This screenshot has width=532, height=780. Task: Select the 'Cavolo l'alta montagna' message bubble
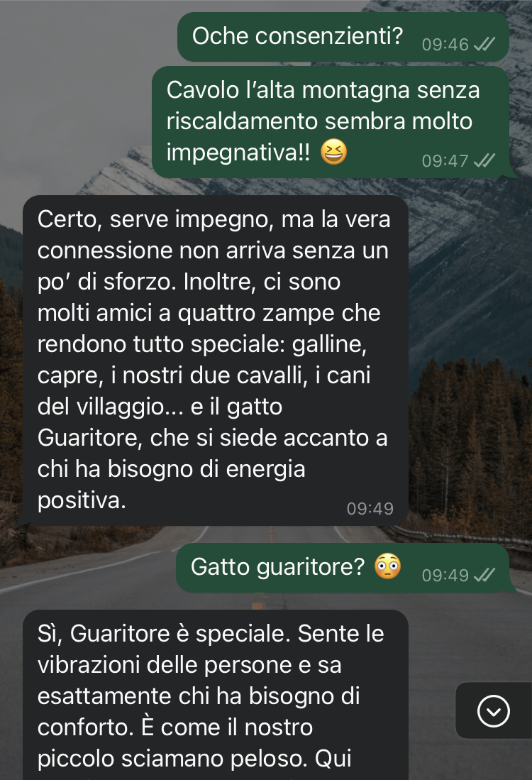pyautogui.click(x=331, y=122)
